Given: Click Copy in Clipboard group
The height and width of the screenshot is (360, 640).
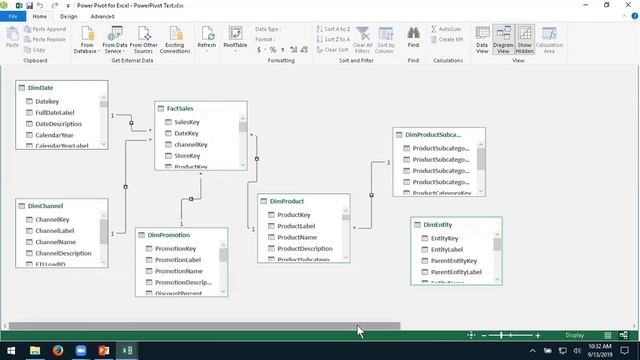Looking at the screenshot, I should (35, 50).
